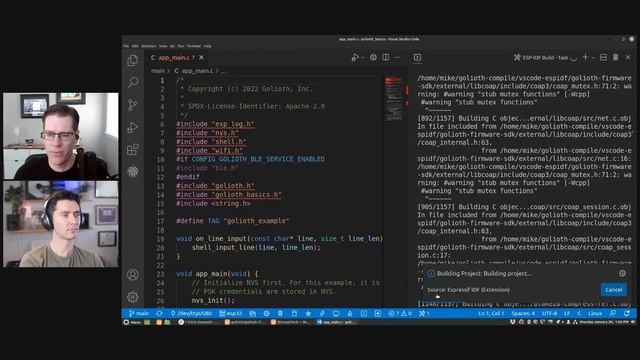Click the editor minimap code overview
Screen dimensions: 640x360
(394, 99)
